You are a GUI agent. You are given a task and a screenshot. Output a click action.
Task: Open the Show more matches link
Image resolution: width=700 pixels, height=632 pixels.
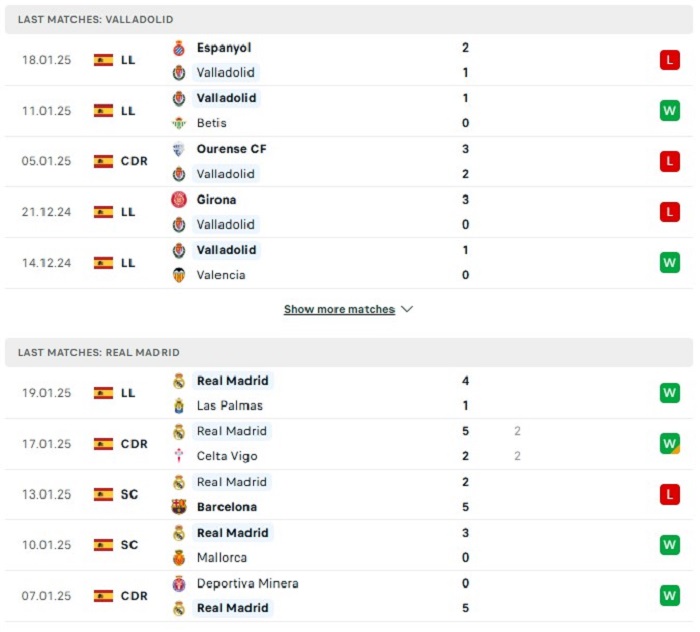pyautogui.click(x=339, y=309)
